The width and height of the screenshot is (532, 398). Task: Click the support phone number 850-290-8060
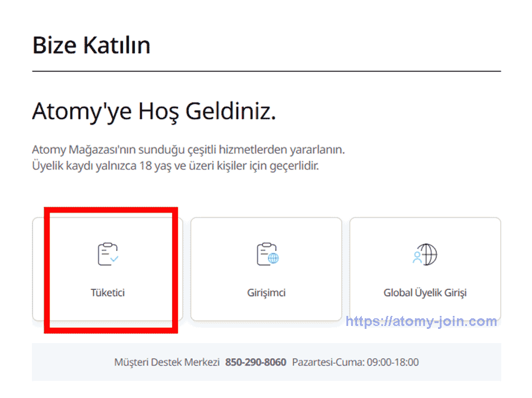coord(255,362)
